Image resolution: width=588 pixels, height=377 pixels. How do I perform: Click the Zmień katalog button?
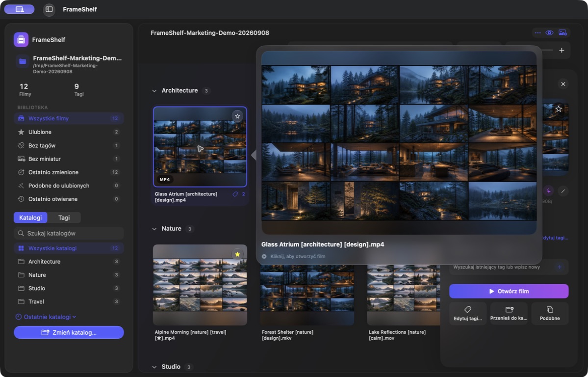[69, 333]
